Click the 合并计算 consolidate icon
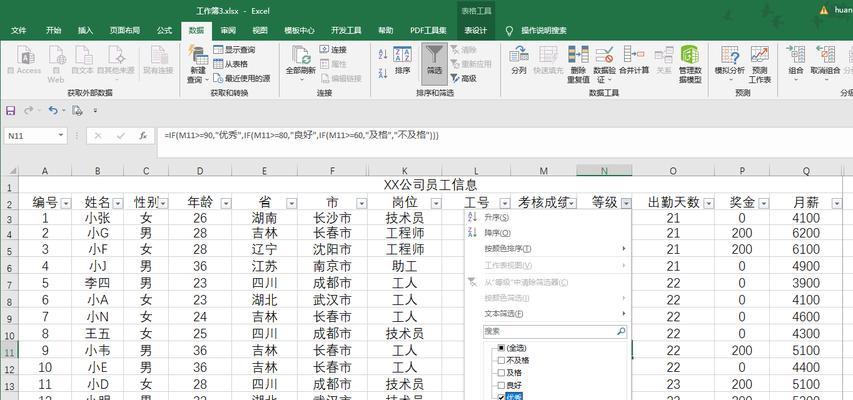The width and height of the screenshot is (853, 400). [x=634, y=54]
